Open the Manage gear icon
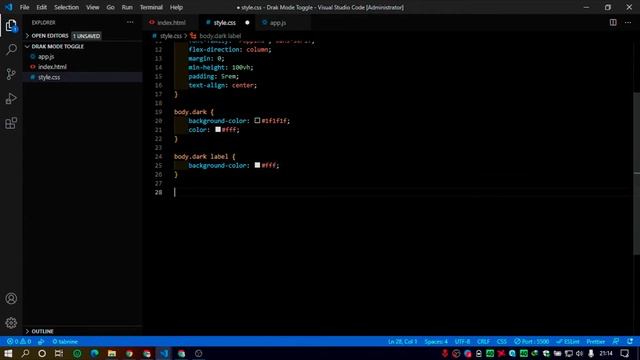 coord(11,323)
